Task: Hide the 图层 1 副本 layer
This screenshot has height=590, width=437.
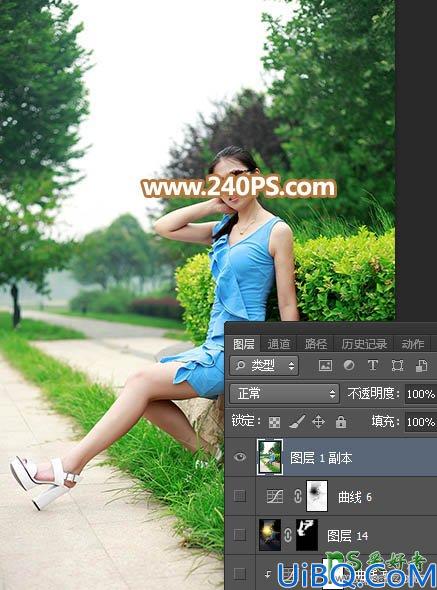Action: coord(240,457)
